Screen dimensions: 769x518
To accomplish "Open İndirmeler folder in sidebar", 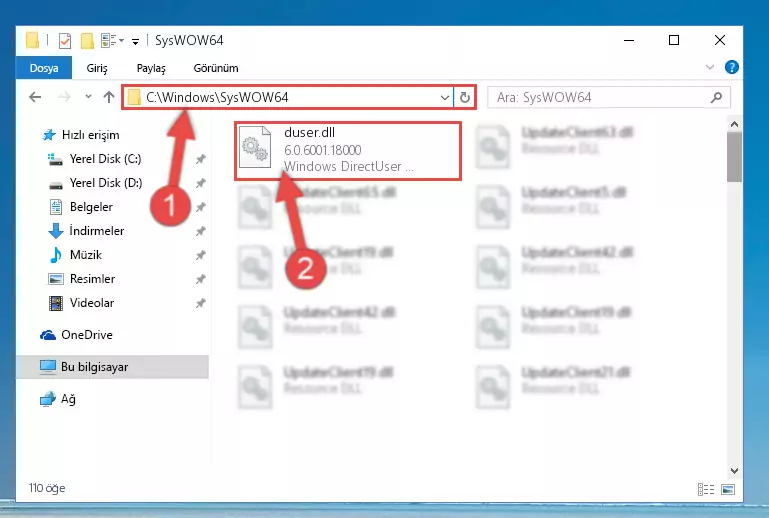I will click(97, 231).
